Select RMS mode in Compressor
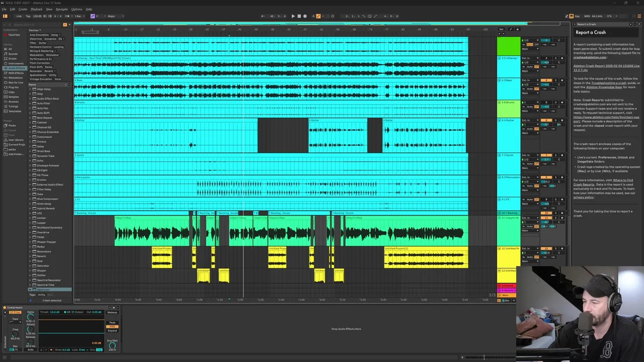Image resolution: width=644 pixels, height=362 pixels. (x=112, y=327)
